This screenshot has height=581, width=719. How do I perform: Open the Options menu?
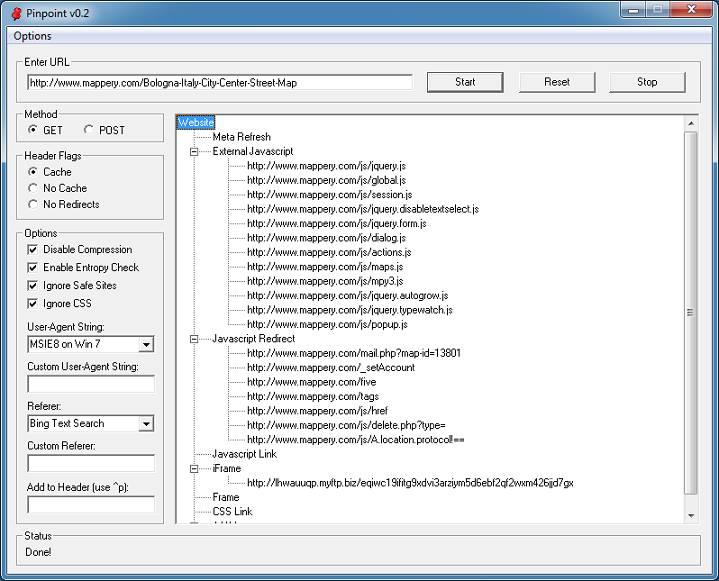[33, 36]
